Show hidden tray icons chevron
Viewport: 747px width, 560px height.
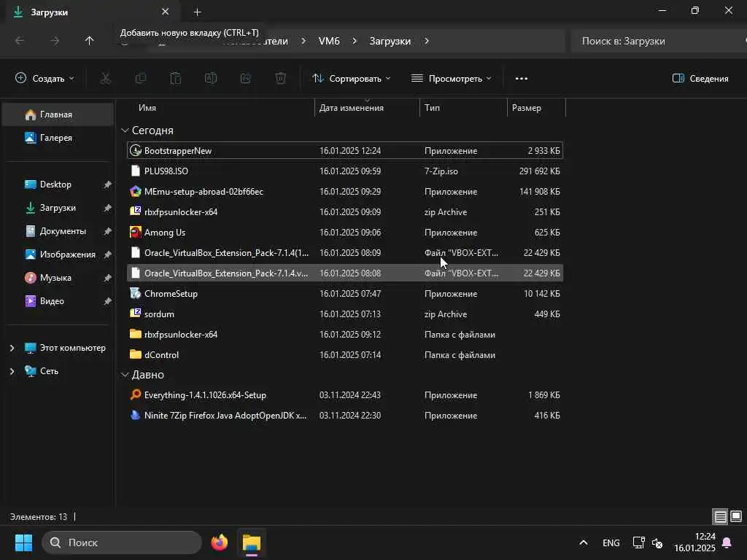[x=583, y=542]
